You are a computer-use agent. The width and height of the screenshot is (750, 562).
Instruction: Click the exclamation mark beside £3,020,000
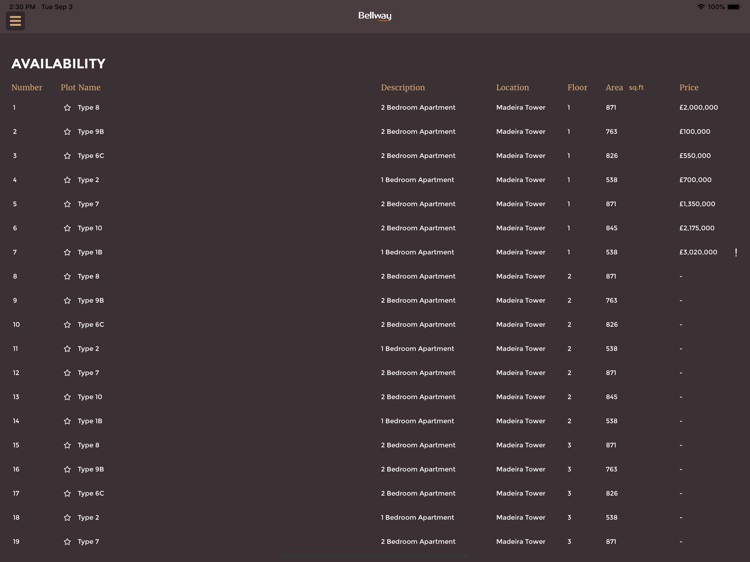tap(736, 252)
